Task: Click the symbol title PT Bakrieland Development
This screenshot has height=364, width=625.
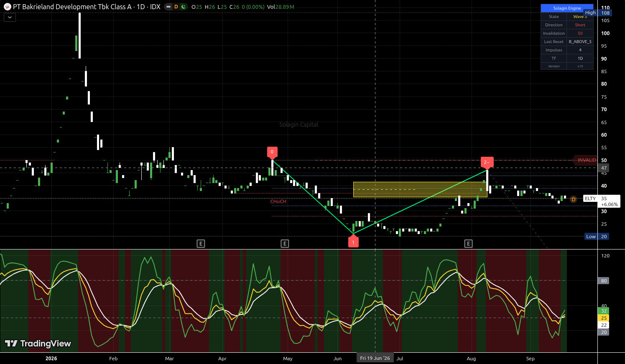Action: 87,7
